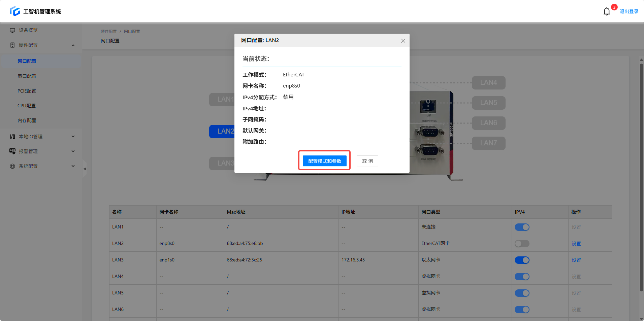Click the 硬件配置 sidebar icon
The width and height of the screenshot is (644, 321).
point(12,45)
